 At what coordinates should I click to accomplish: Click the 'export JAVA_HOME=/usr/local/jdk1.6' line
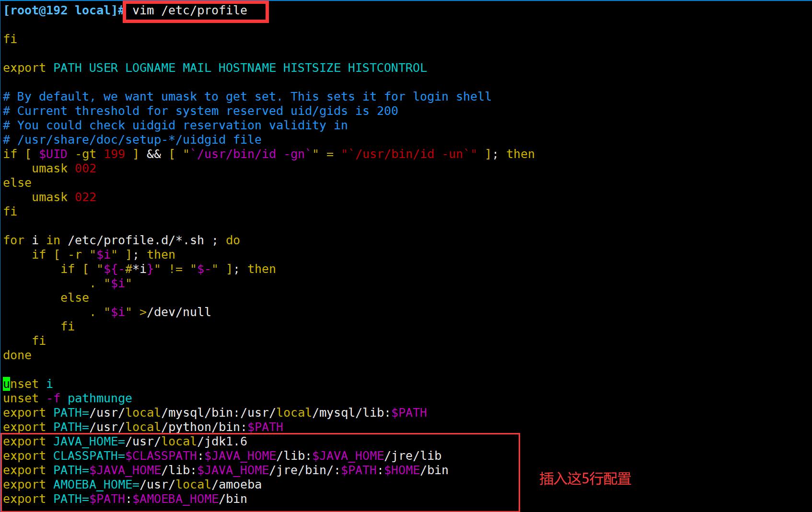click(x=125, y=442)
